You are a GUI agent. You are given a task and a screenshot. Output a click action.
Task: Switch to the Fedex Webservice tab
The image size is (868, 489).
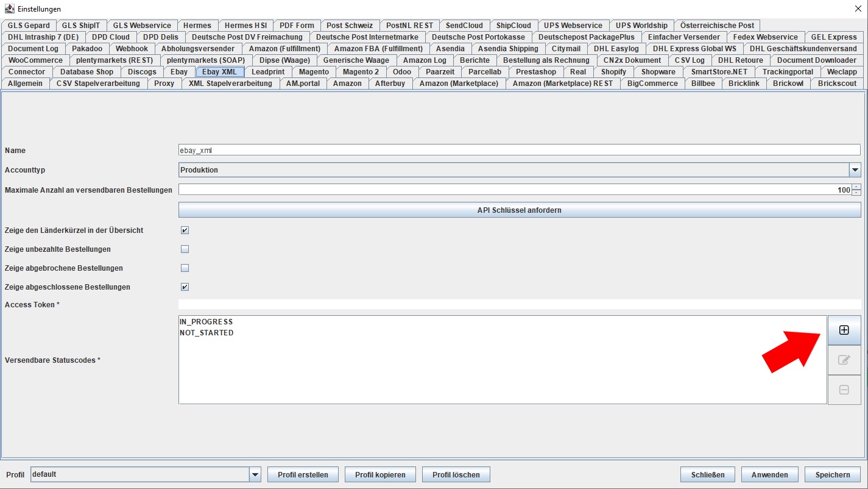coord(765,37)
